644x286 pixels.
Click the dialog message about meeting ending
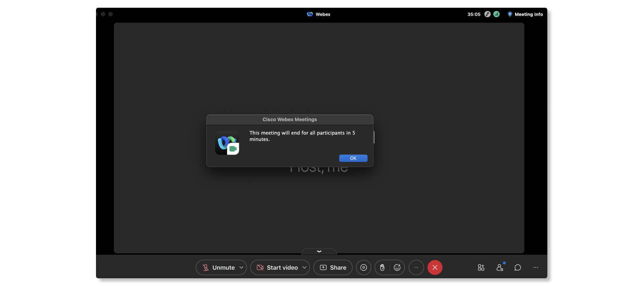click(x=302, y=136)
